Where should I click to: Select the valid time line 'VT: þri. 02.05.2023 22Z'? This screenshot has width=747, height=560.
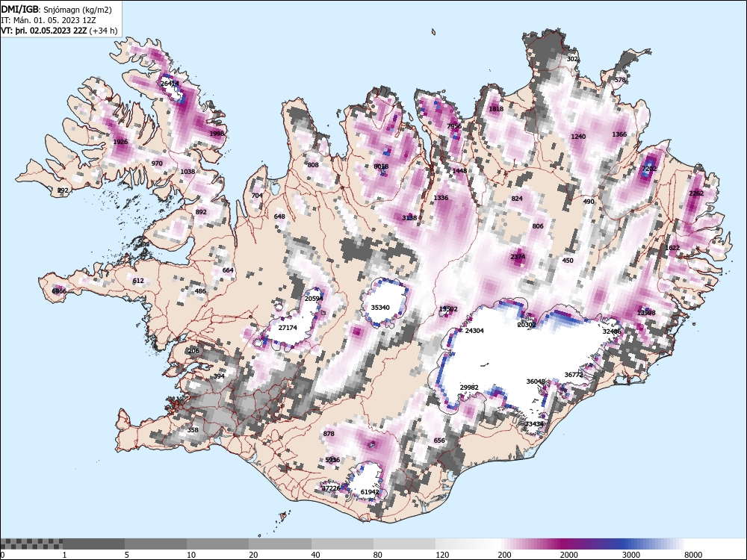(x=44, y=31)
